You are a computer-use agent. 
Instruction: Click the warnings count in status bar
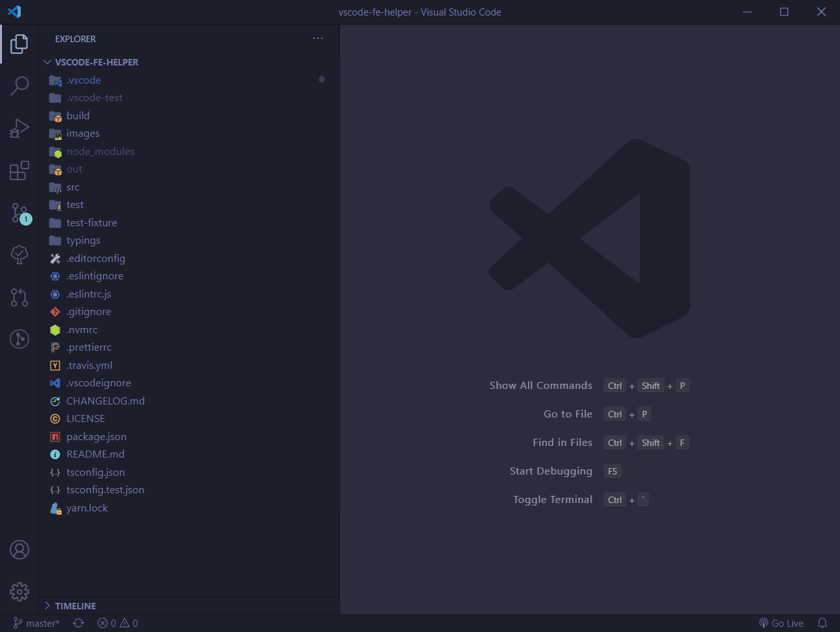pos(129,623)
